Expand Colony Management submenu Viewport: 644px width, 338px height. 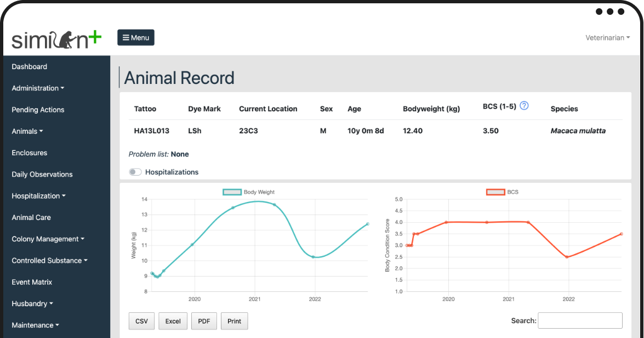[x=48, y=239]
